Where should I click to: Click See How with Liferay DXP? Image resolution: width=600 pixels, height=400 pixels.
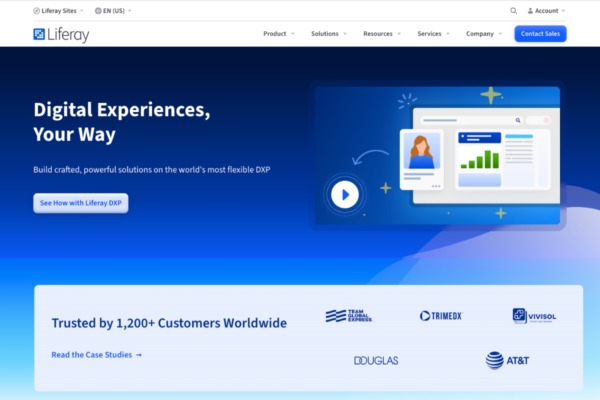[81, 203]
